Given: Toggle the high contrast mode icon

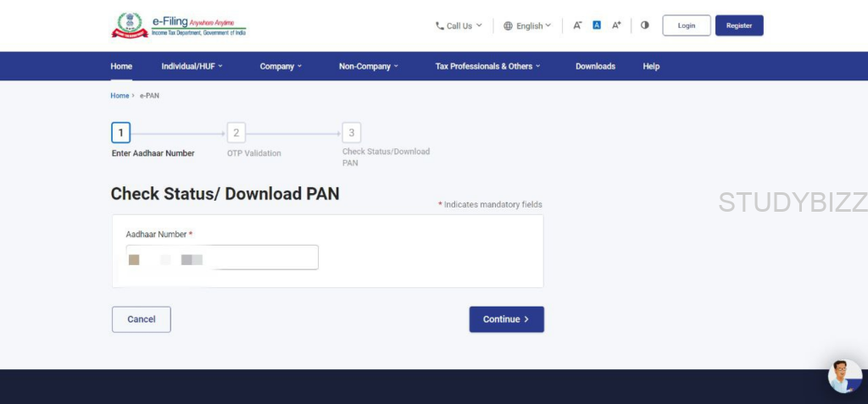Looking at the screenshot, I should 645,25.
